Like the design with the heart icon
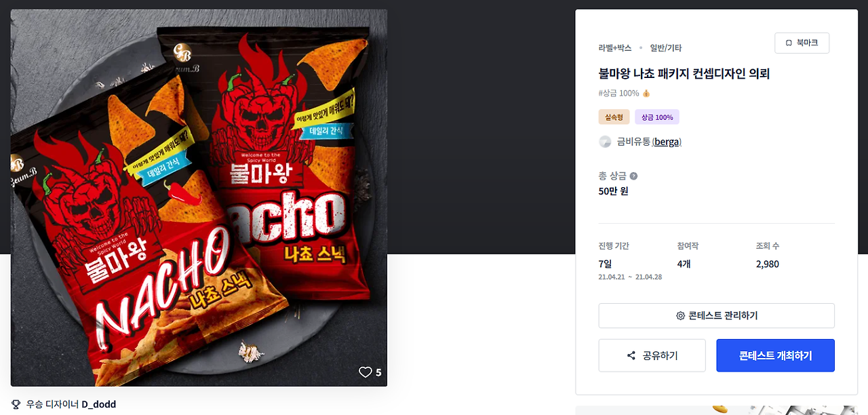 coord(366,372)
